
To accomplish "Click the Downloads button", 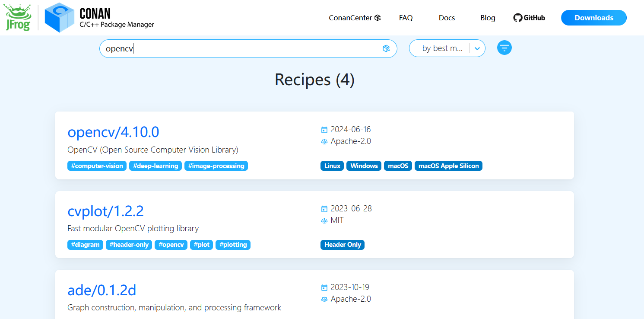I will click(593, 18).
